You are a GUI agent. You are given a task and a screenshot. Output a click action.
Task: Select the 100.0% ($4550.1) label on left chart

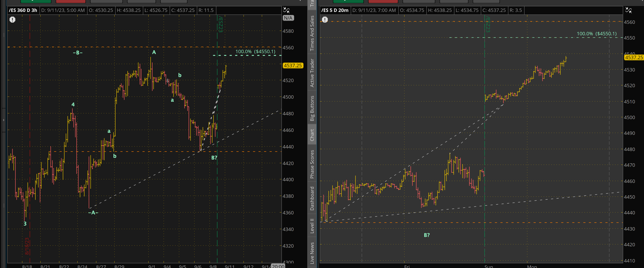(255, 51)
